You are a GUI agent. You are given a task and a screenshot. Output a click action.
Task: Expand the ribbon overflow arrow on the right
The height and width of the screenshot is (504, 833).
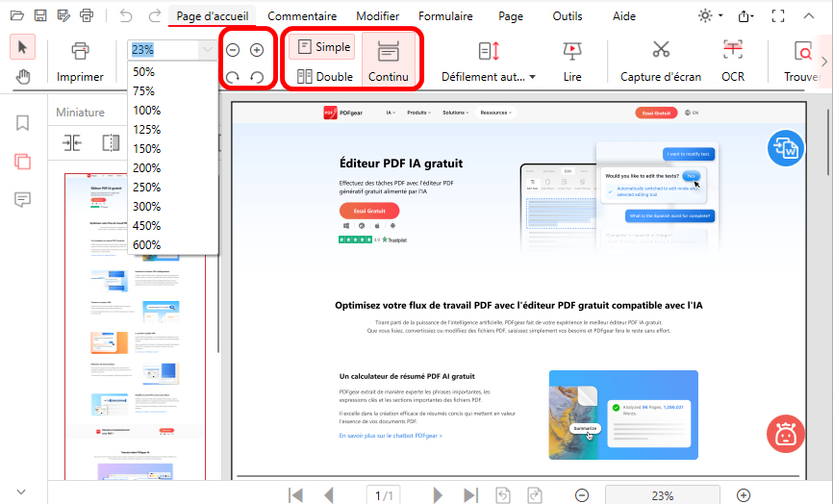click(x=824, y=62)
